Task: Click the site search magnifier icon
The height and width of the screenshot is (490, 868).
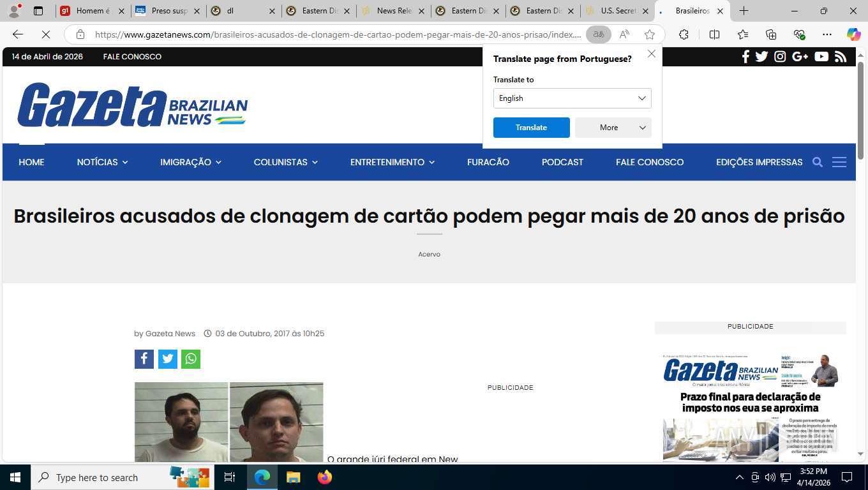Action: (x=817, y=162)
